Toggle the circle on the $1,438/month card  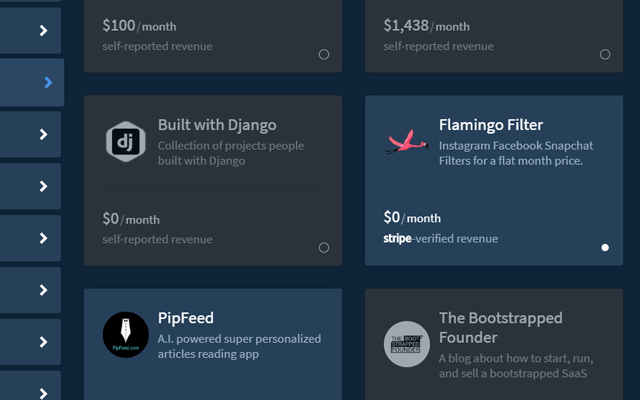pyautogui.click(x=605, y=55)
